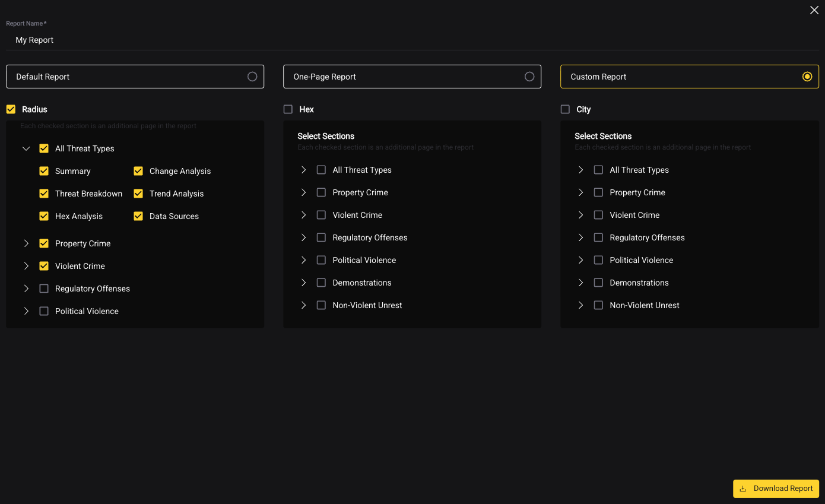Check Demonstrations in City panel
The width and height of the screenshot is (825, 504).
[598, 283]
